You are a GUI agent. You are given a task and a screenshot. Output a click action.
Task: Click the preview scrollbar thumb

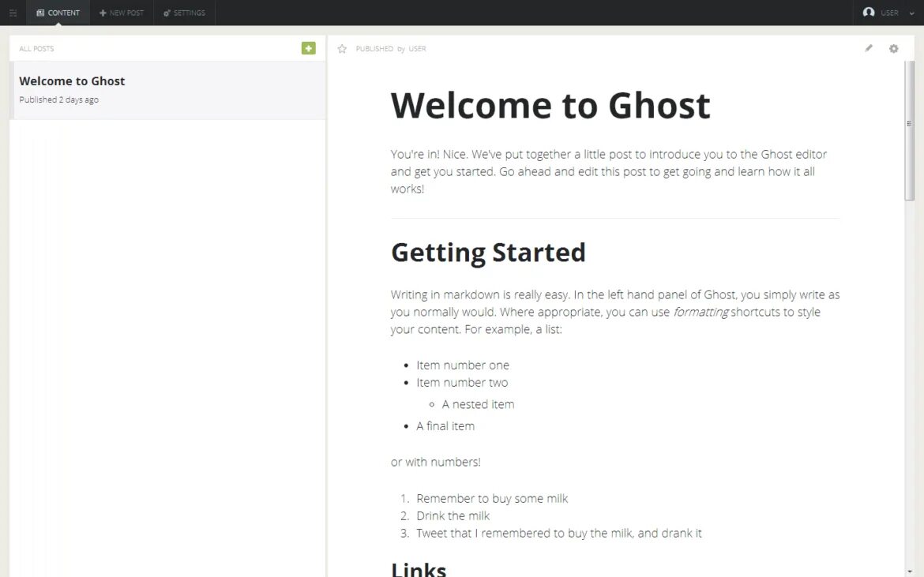click(x=909, y=131)
